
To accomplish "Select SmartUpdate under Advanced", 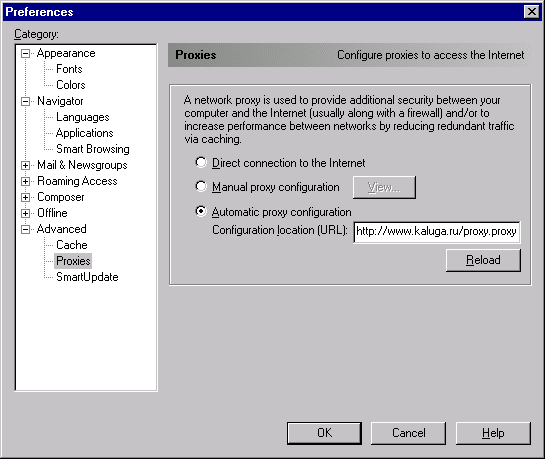I will (x=87, y=277).
